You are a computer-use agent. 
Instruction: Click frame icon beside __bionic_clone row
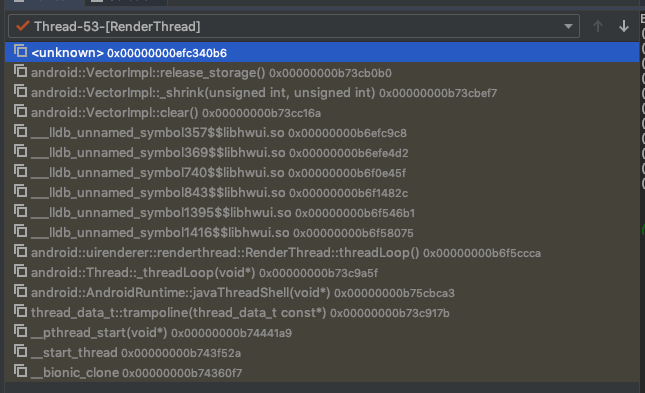(20, 372)
